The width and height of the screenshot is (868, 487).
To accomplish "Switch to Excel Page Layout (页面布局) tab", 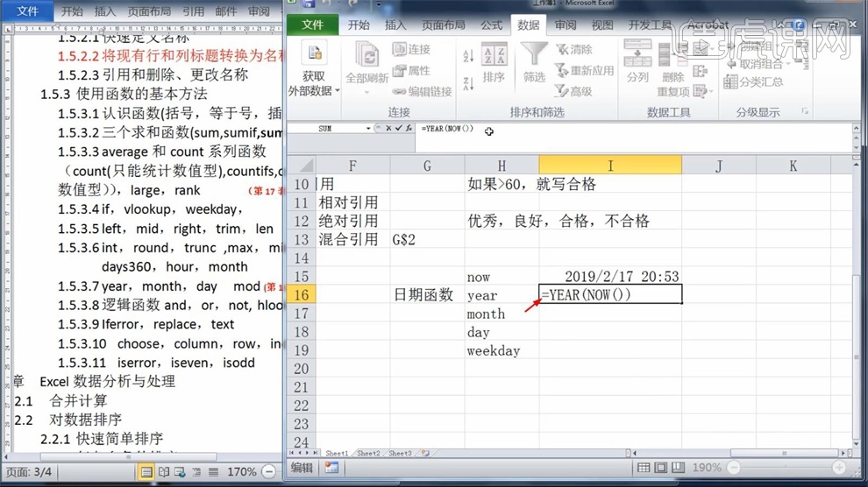I will [444, 25].
